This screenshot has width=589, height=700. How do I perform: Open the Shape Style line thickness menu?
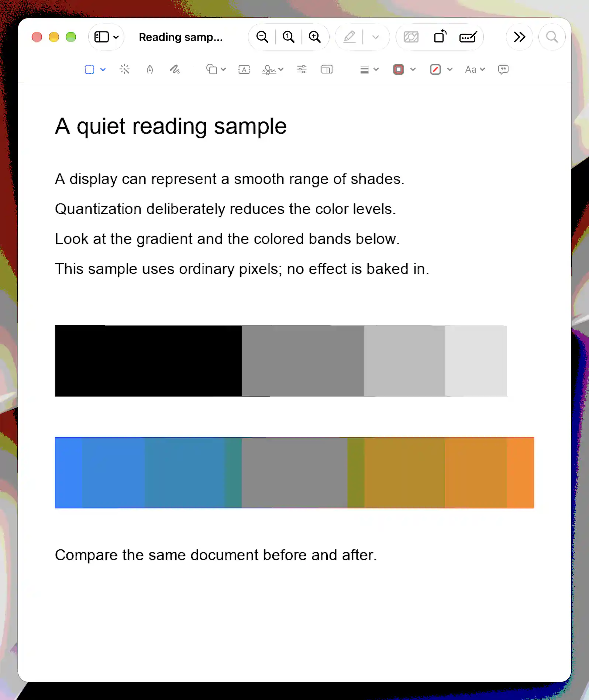(369, 69)
